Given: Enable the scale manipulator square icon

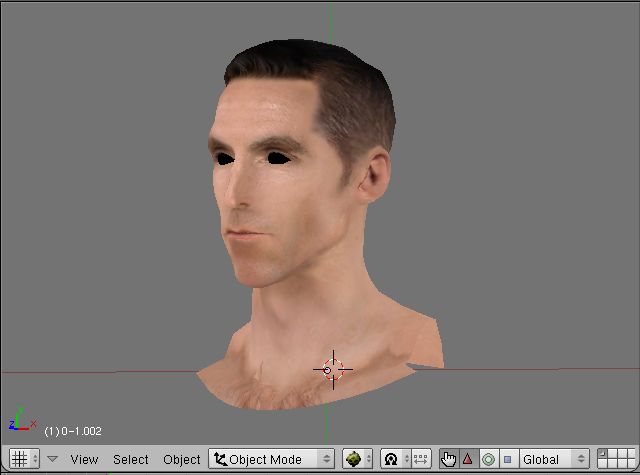Looking at the screenshot, I should (x=507, y=459).
